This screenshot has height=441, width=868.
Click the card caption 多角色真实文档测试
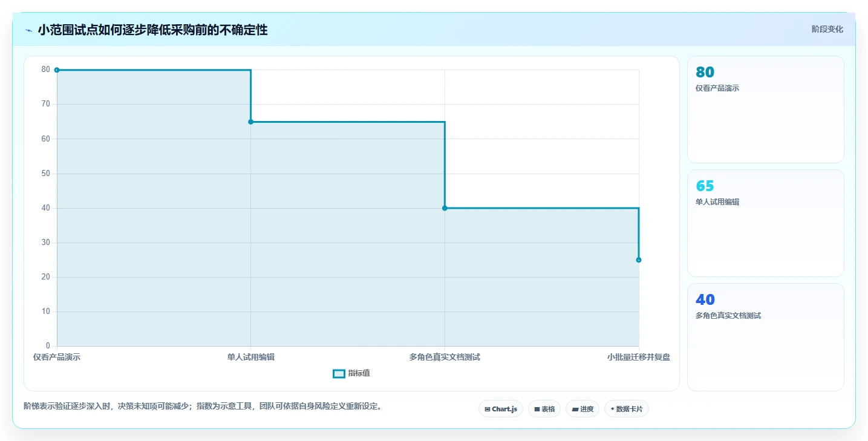click(728, 316)
